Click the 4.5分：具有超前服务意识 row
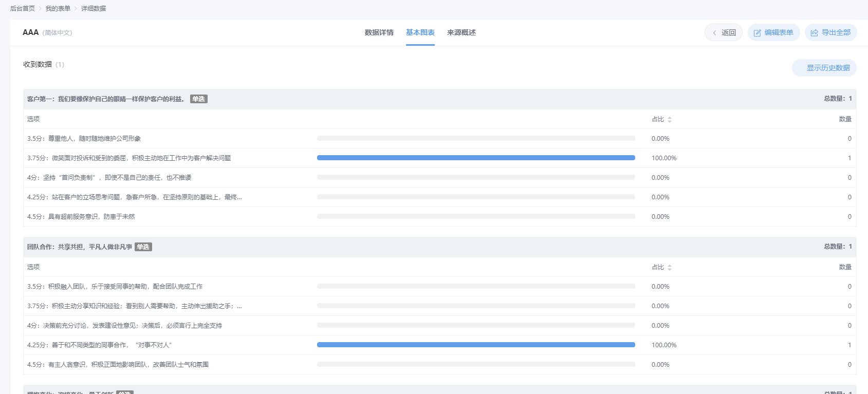Viewport: 868px width, 394px height. (x=81, y=217)
